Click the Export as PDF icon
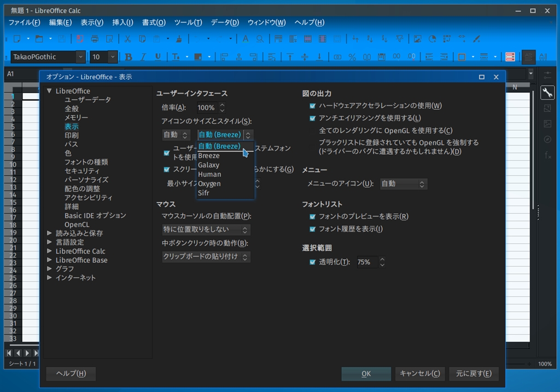The width and height of the screenshot is (560, 392). (x=80, y=39)
